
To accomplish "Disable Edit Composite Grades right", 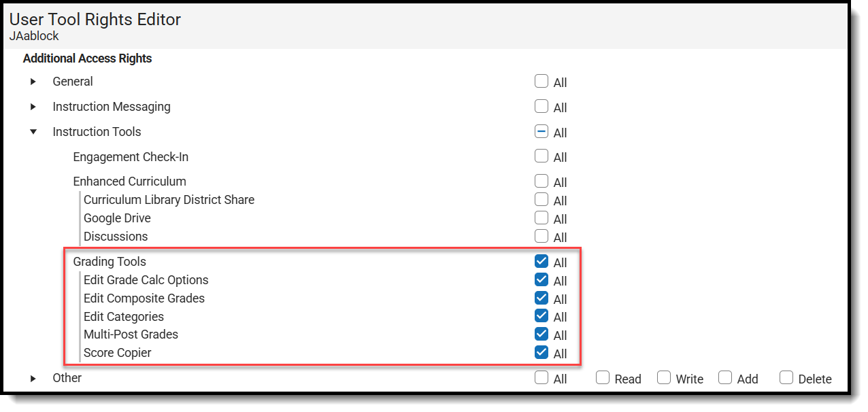I will click(541, 298).
